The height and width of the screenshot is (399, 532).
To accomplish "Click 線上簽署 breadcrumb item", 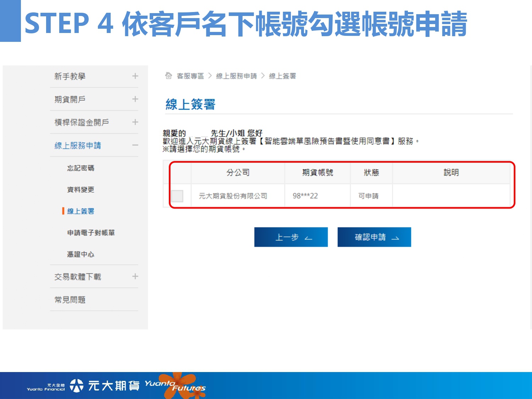I will [x=283, y=76].
